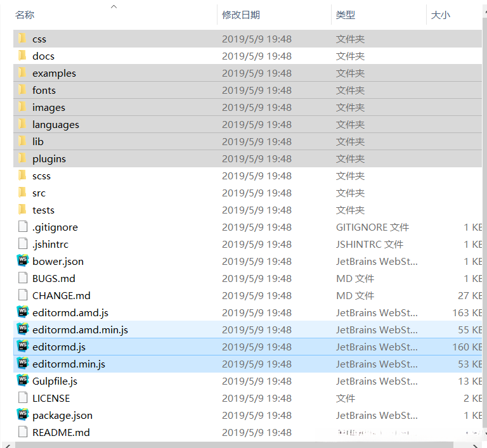Click the css folder icon
Image resolution: width=487 pixels, height=448 pixels.
(22, 39)
